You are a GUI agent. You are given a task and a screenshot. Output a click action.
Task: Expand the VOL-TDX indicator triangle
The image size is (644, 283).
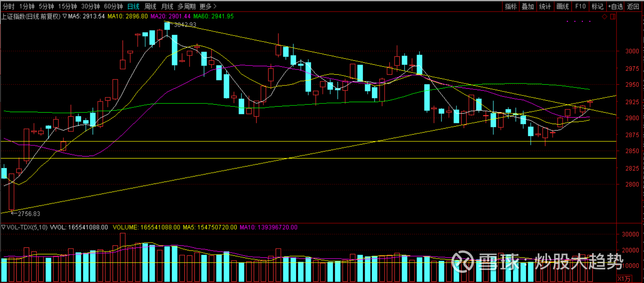[x=4, y=227]
